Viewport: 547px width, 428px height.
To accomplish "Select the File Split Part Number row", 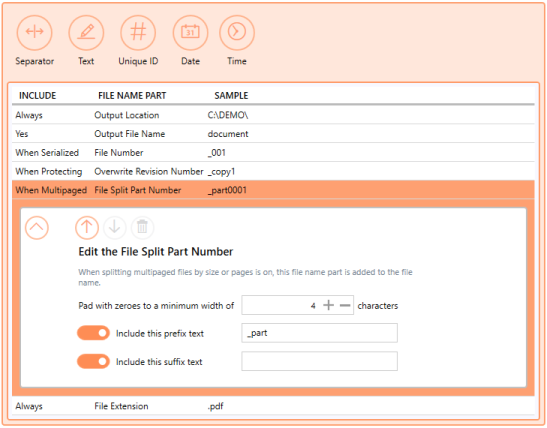I will pos(273,190).
